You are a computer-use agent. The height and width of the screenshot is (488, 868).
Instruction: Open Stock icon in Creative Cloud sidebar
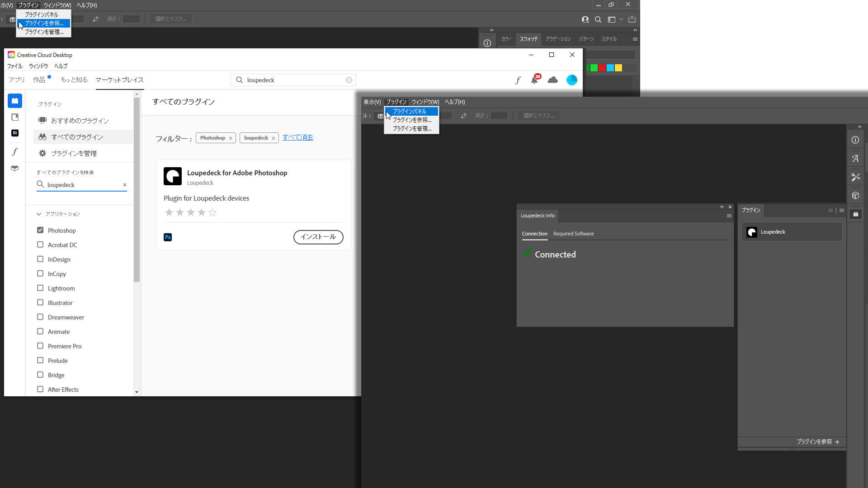point(15,133)
